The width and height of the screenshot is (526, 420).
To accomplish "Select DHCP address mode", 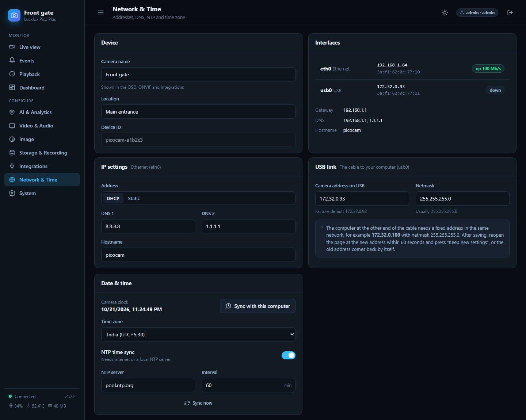I will pyautogui.click(x=113, y=198).
